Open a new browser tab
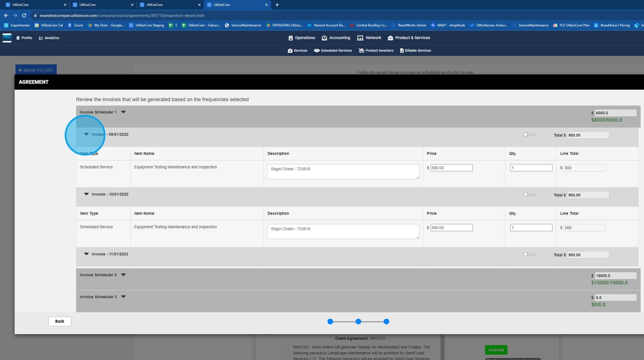This screenshot has width=644, height=360. click(277, 5)
